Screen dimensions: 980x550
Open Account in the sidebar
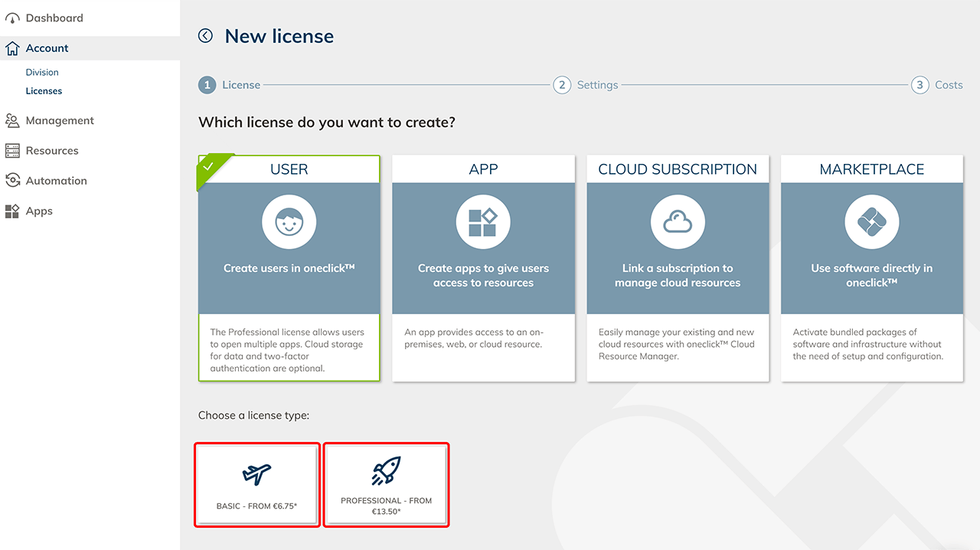[x=47, y=48]
